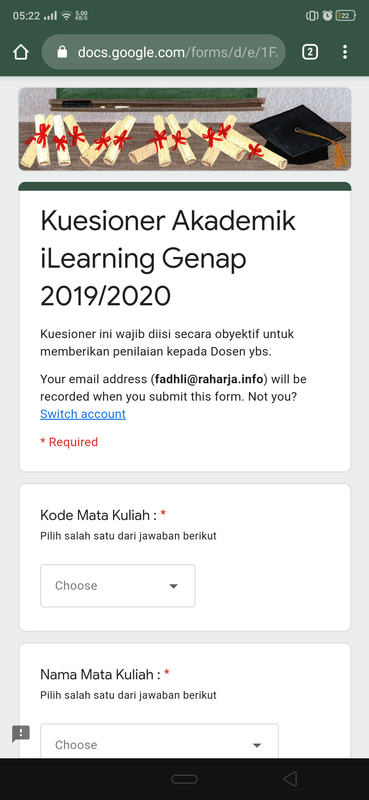Tap the Wi-Fi signal status icon

[x=66, y=16]
